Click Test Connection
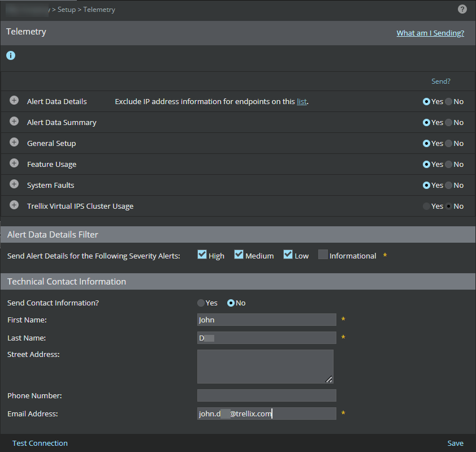 tap(40, 443)
